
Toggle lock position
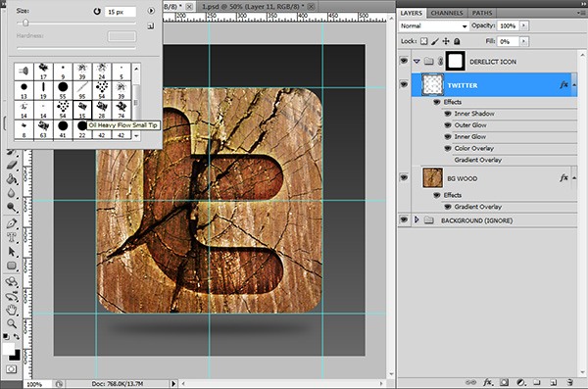click(x=446, y=41)
